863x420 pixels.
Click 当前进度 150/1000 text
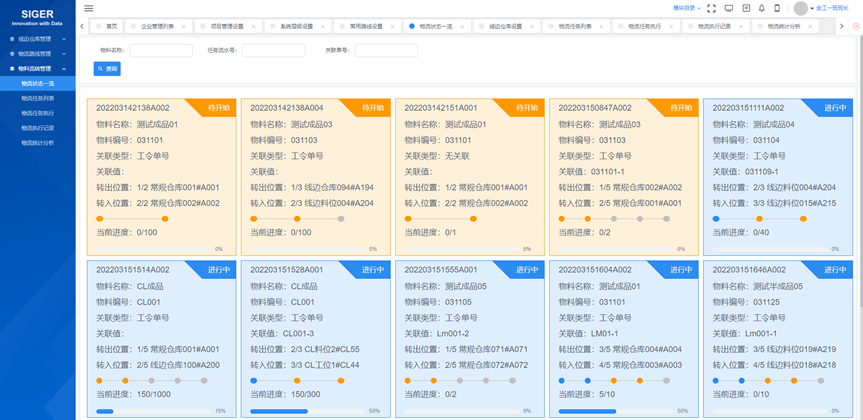pos(134,394)
